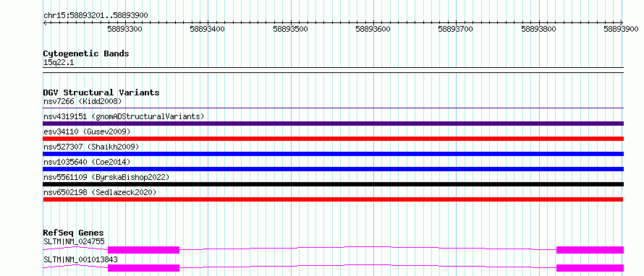Click the nsv7266 (Kidd2008) variant label
644x276 pixels.
[82, 101]
